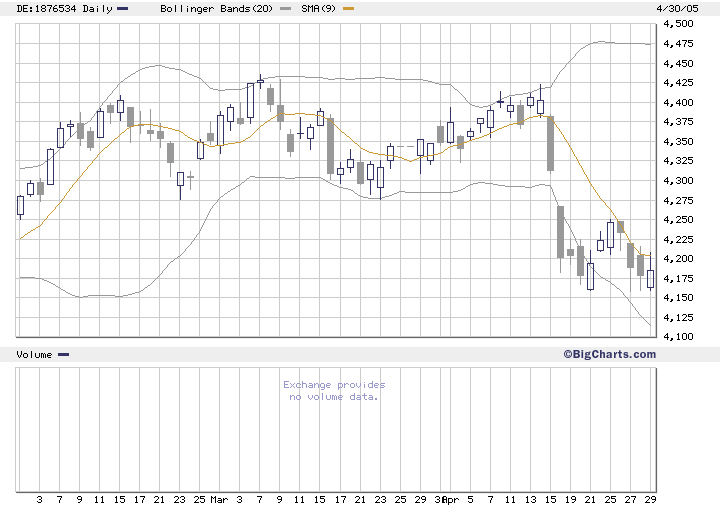Click the 4,100 price axis label

tap(679, 336)
